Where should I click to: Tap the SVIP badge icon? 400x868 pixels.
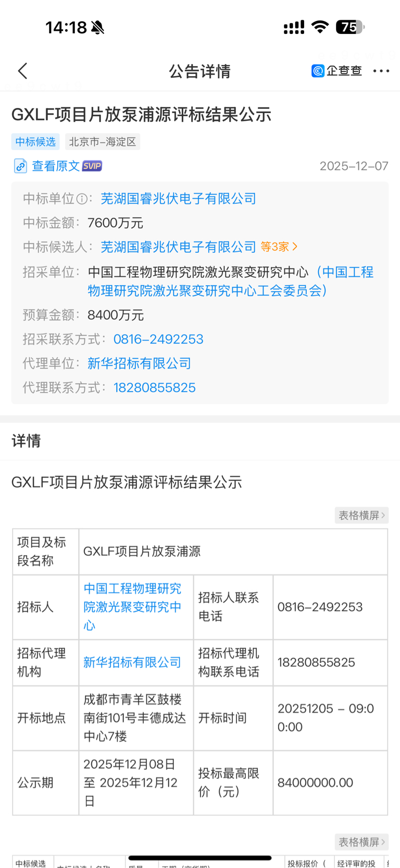(92, 166)
